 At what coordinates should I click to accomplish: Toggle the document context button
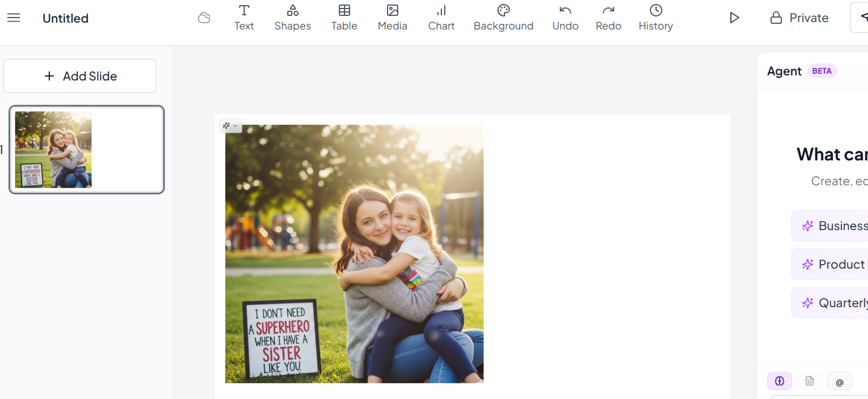[x=810, y=381]
